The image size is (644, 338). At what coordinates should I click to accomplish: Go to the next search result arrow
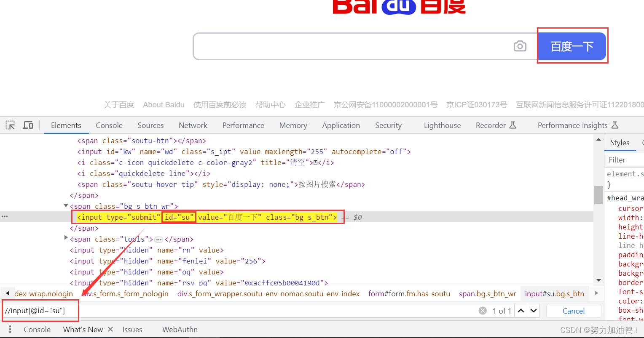pos(534,311)
